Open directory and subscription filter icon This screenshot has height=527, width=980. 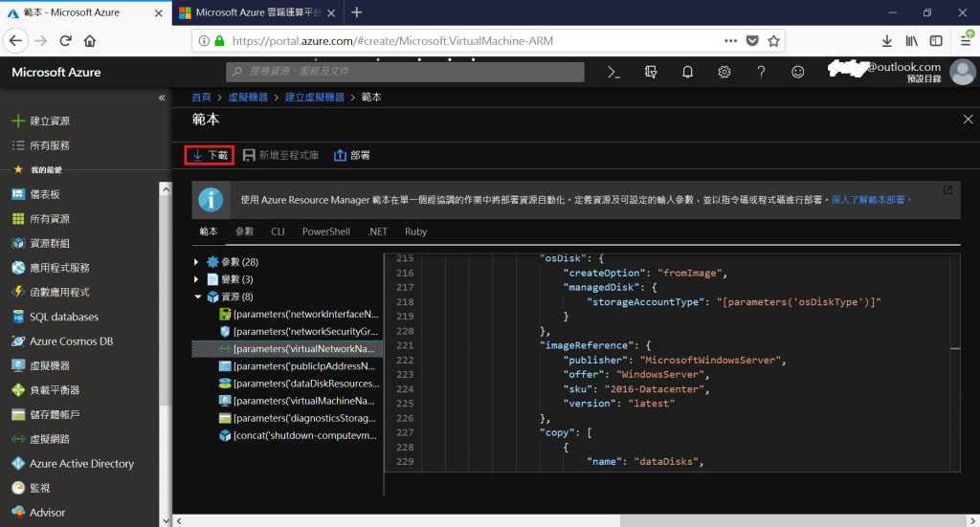[x=651, y=72]
